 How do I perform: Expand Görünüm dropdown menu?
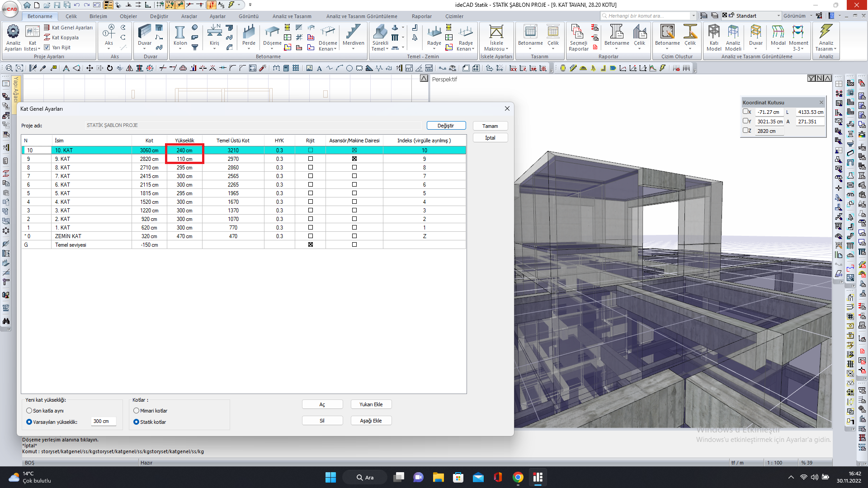pos(811,16)
